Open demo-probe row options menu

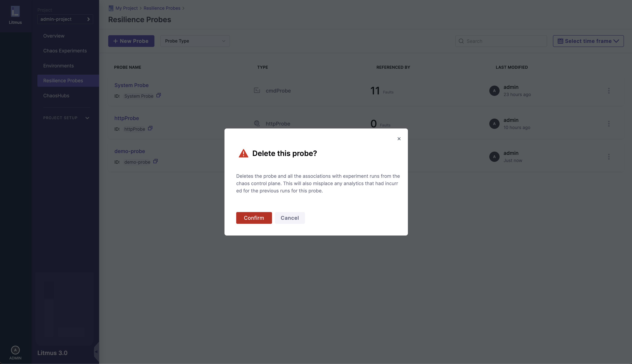[609, 157]
